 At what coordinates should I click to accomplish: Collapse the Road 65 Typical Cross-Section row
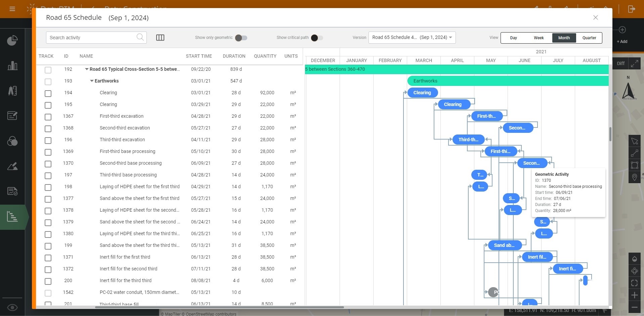coord(87,69)
